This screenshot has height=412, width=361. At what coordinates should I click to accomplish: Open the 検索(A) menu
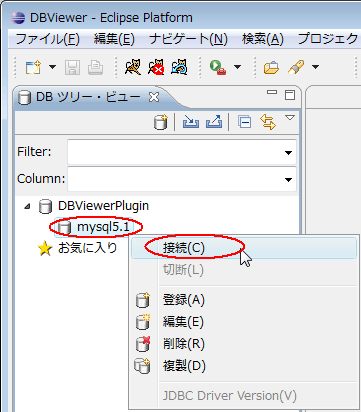pos(263,39)
